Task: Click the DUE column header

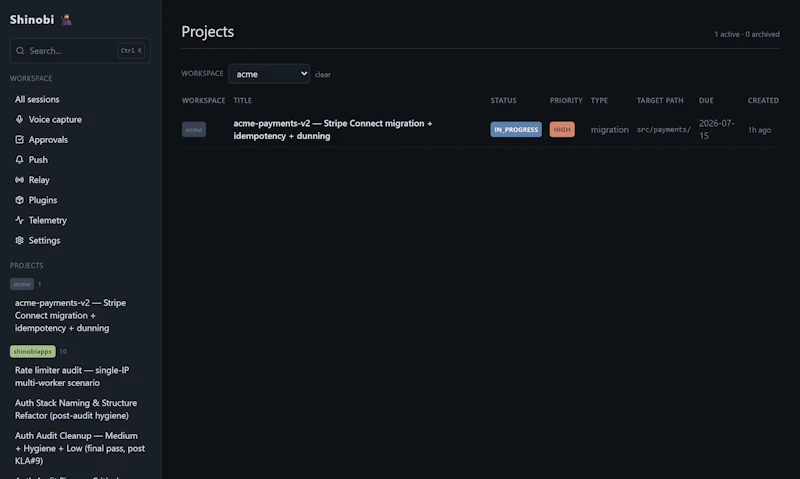Action: [x=706, y=100]
